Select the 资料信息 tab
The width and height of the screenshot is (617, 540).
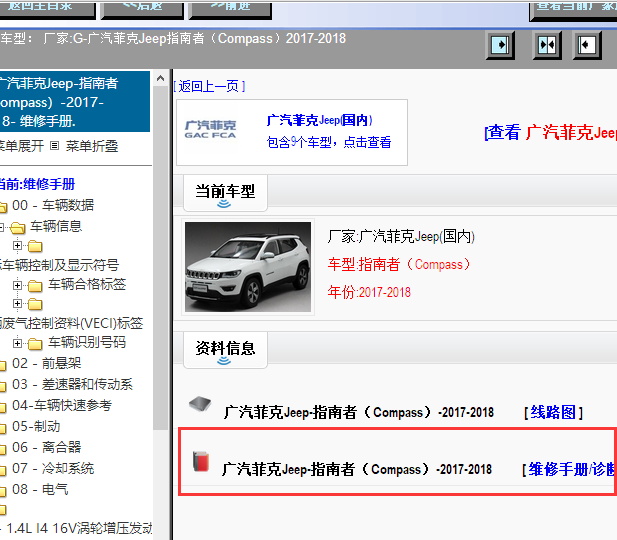225,350
